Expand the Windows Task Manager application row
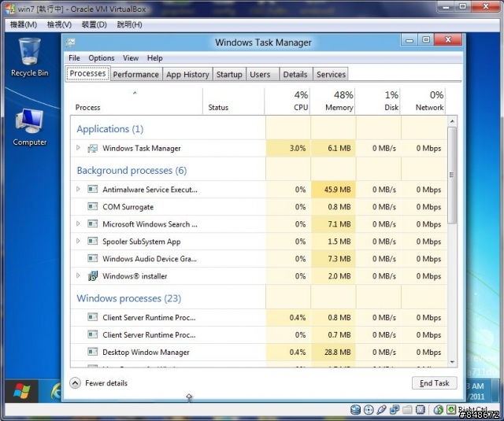The image size is (504, 421). pos(78,148)
